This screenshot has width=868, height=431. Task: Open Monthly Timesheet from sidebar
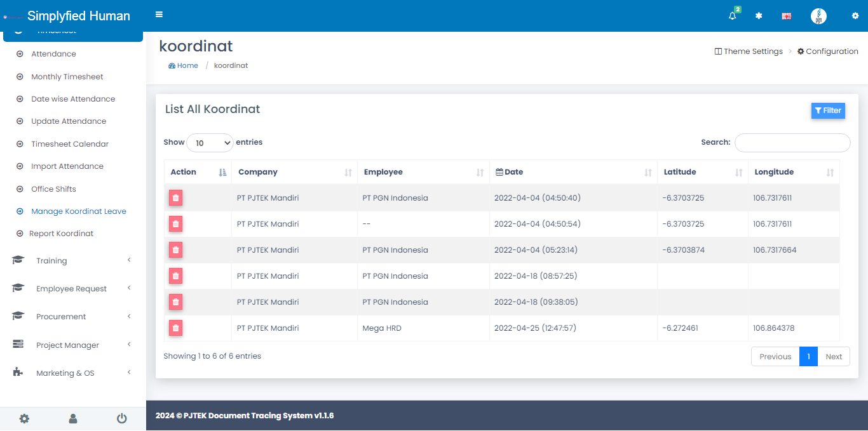(x=67, y=77)
